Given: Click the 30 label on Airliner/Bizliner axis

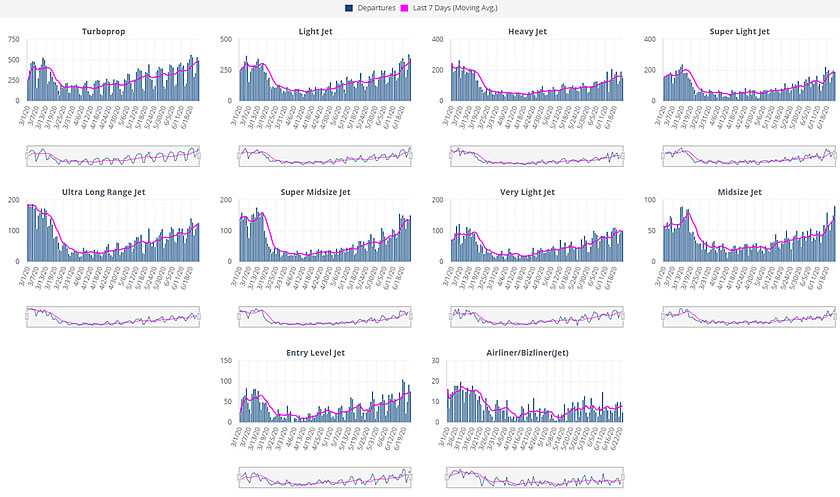Looking at the screenshot, I should (x=436, y=361).
